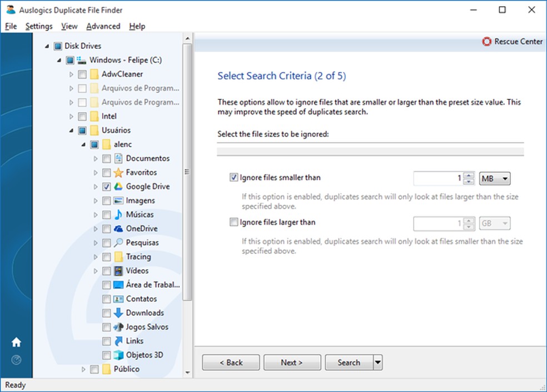Click the Downloads arrow icon

click(x=118, y=313)
